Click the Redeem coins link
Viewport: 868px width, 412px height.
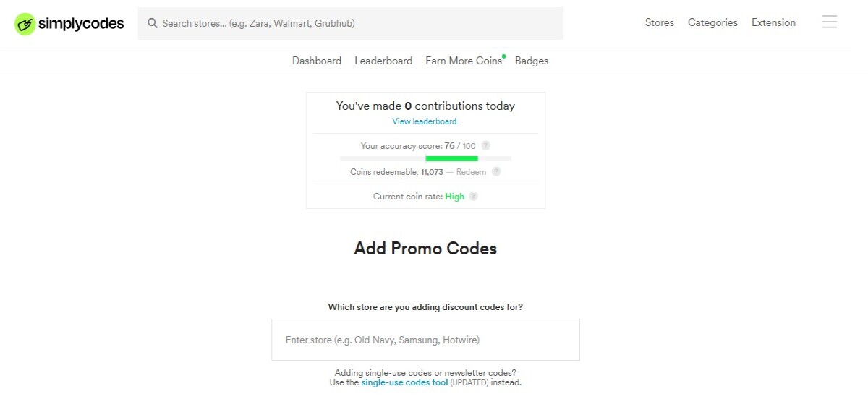click(471, 172)
